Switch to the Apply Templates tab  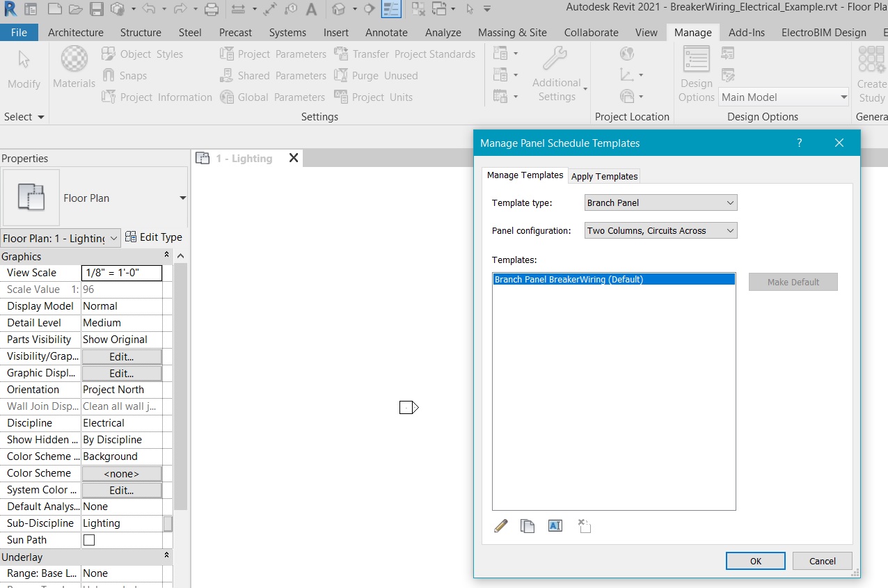tap(604, 176)
